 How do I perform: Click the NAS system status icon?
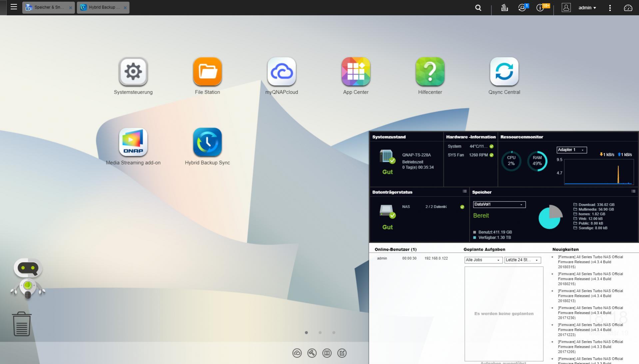[387, 157]
